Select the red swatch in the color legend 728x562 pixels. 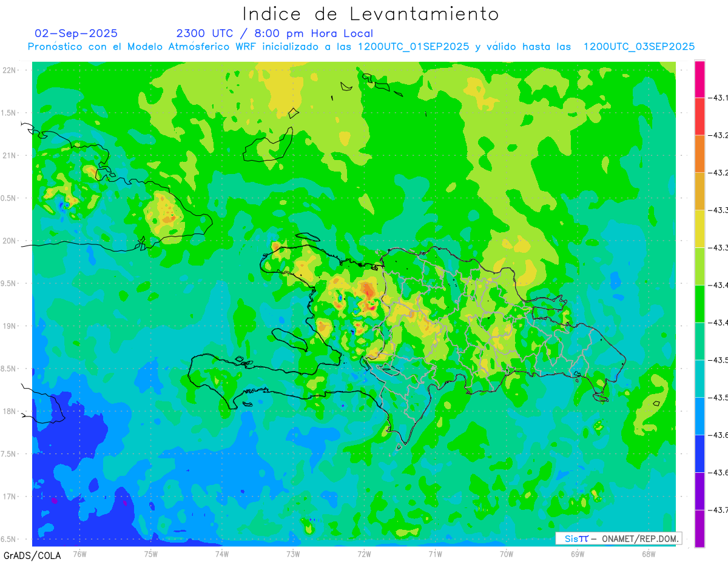coord(699,116)
